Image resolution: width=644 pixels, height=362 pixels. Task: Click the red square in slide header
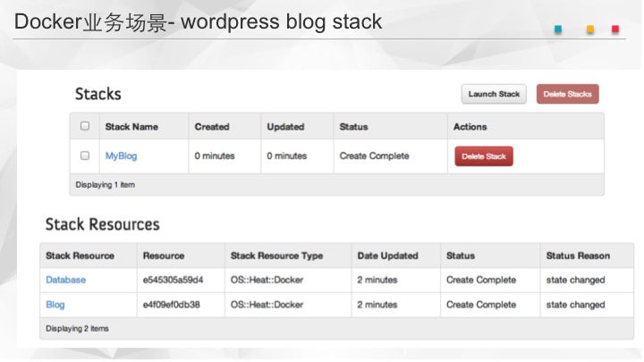(615, 29)
